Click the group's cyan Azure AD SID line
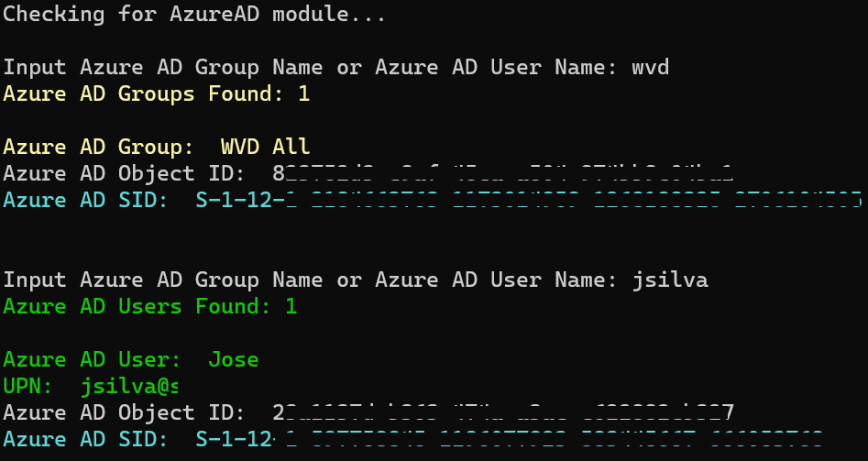 tap(432, 200)
